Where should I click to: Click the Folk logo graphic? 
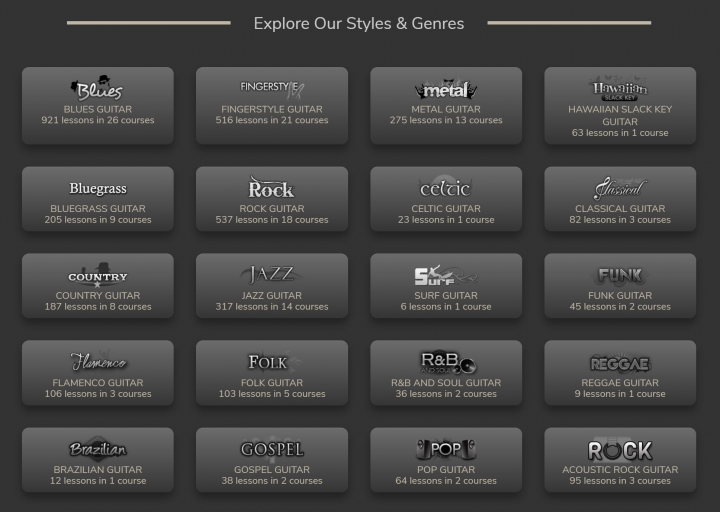pos(274,362)
